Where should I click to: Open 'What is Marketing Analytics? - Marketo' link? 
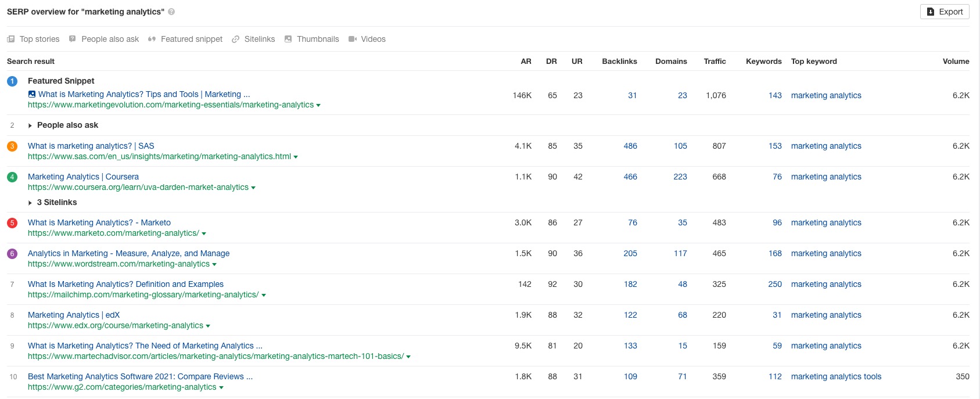click(x=99, y=222)
